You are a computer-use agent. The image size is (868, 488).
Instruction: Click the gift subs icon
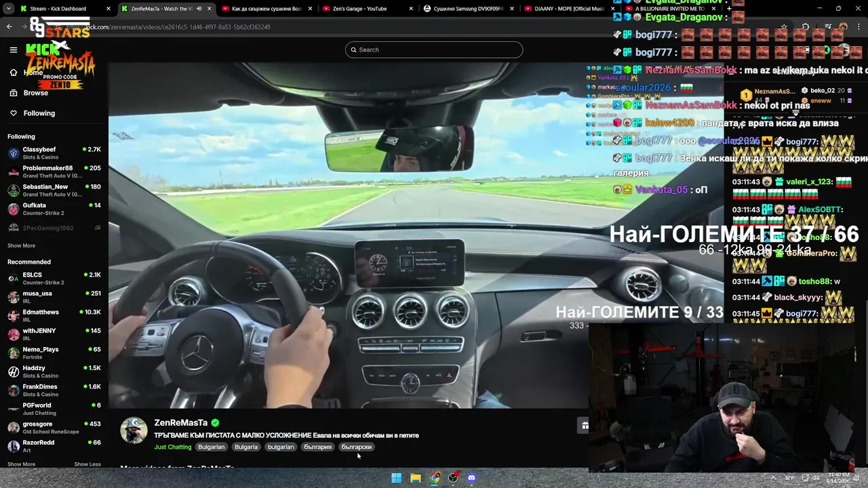coord(585,426)
